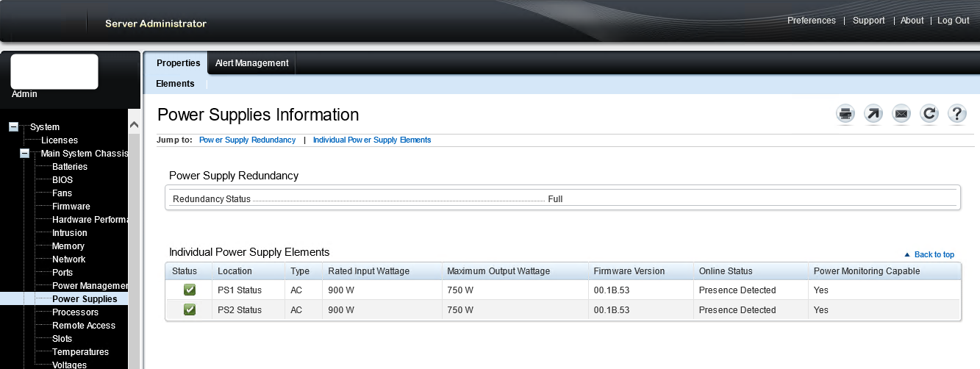Image resolution: width=980 pixels, height=369 pixels.
Task: Click the PS2 Status cell
Action: pos(240,310)
